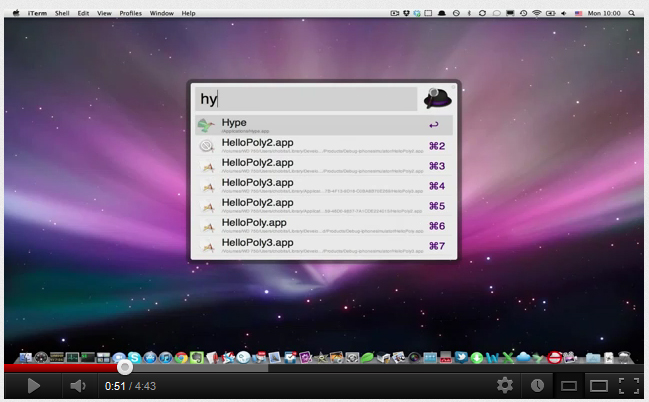
Task: Open Spotlight magnifier in menu bar
Action: [632, 13]
